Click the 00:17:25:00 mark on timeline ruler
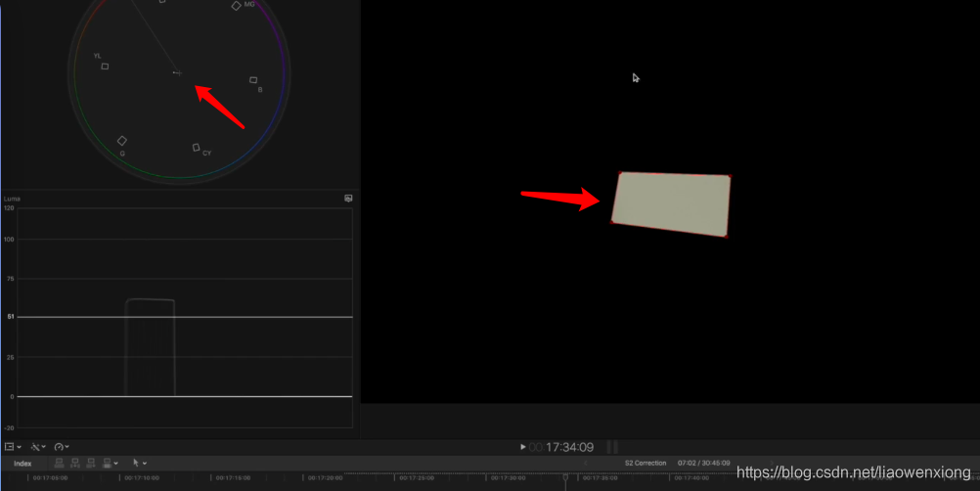The height and width of the screenshot is (491, 980). [417, 478]
